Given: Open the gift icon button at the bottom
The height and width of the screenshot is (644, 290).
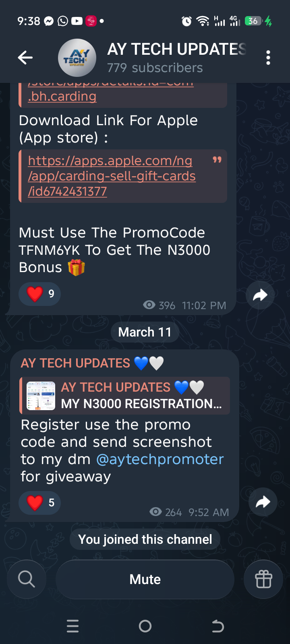Looking at the screenshot, I should point(263,579).
